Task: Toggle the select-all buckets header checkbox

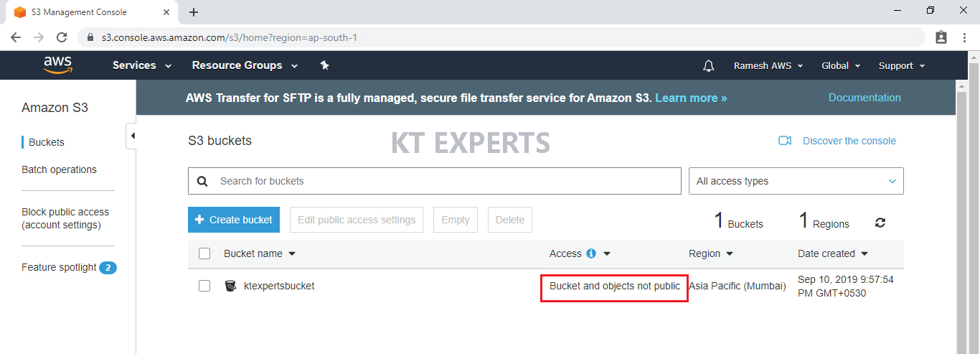Action: pyautogui.click(x=204, y=253)
